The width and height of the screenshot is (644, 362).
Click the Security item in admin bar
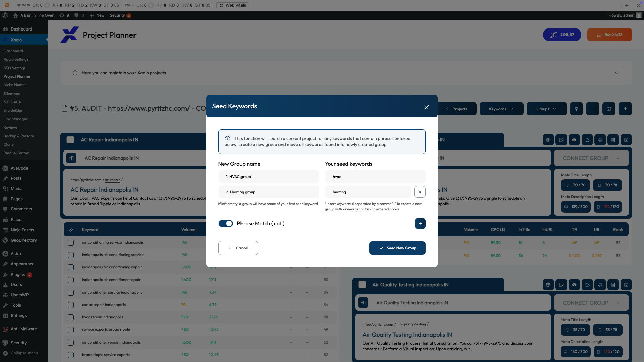[x=120, y=15]
